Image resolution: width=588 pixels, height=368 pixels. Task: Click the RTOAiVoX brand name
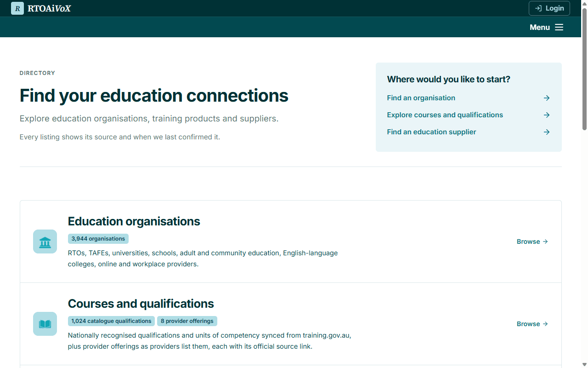pyautogui.click(x=49, y=8)
